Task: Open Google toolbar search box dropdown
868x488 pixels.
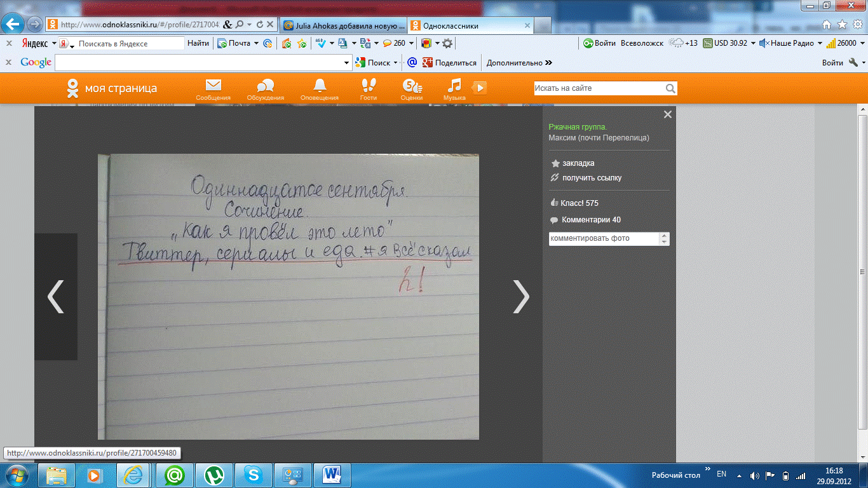Action: point(347,63)
